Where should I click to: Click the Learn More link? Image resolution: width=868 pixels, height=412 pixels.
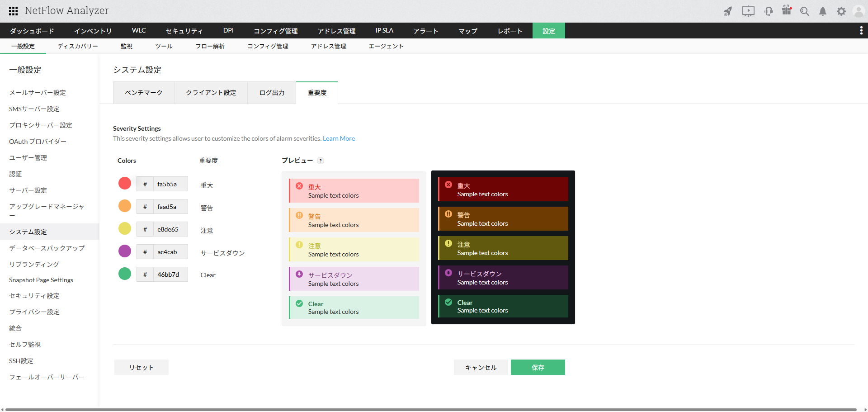point(339,138)
